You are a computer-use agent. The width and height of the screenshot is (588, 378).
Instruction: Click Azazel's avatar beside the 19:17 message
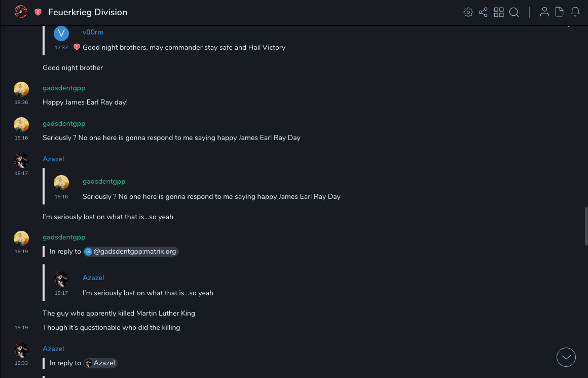click(21, 160)
